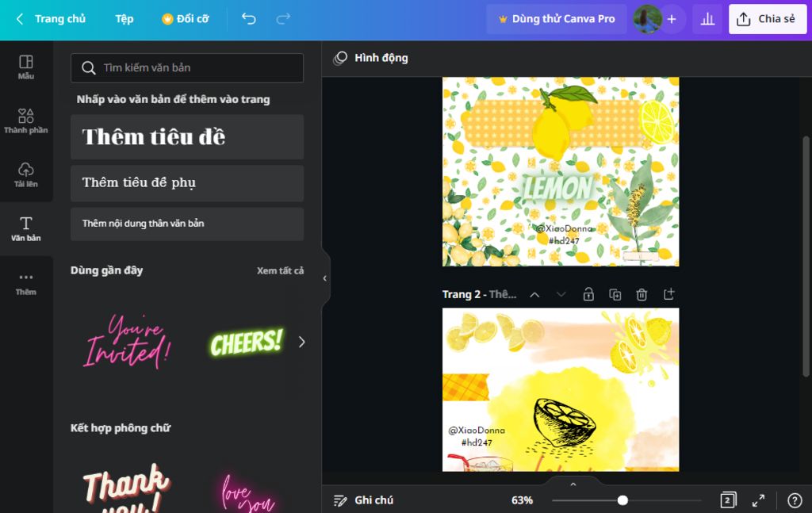Viewport: 812px width, 513px height.
Task: Show next recently used text styles
Action: point(301,342)
